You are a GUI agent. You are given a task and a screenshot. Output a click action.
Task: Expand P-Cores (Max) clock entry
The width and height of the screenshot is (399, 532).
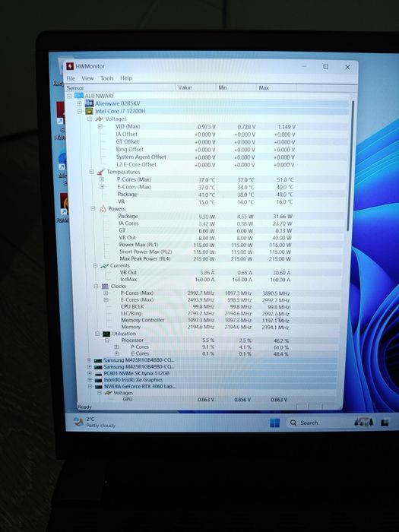click(x=106, y=293)
